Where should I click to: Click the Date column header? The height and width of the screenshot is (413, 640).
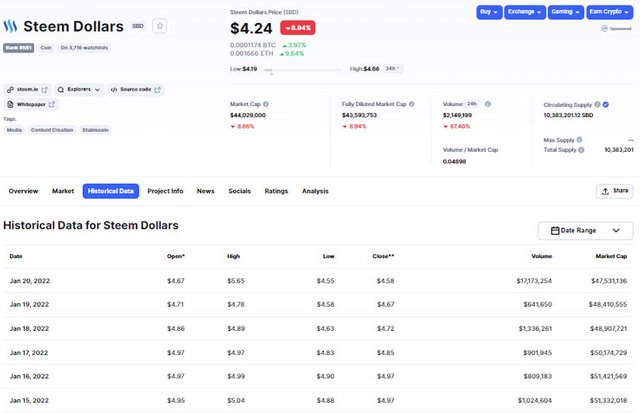click(16, 256)
